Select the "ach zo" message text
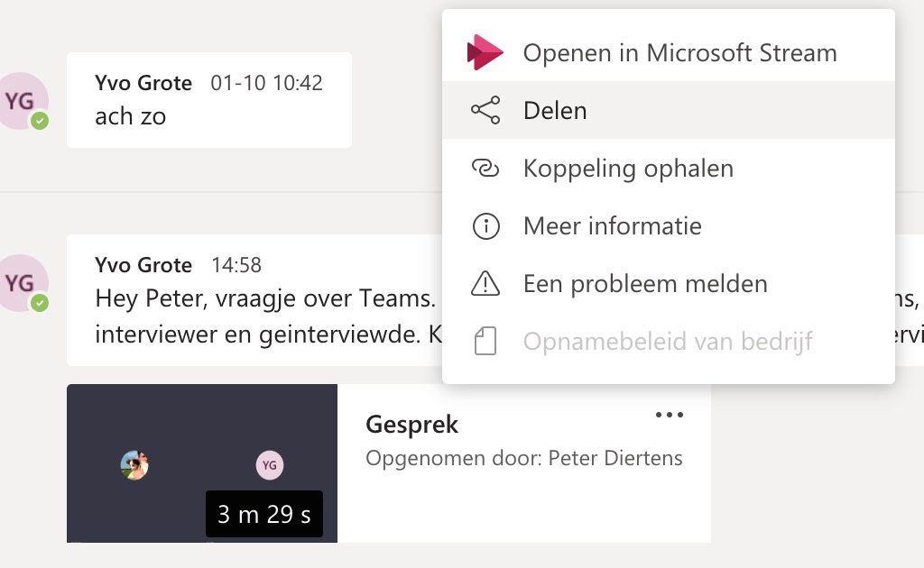Viewport: 924px width, 568px height. pos(131,116)
